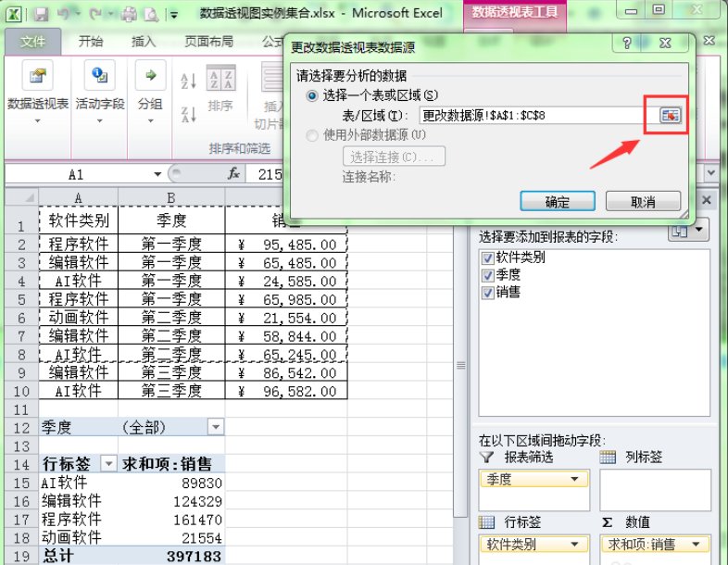Click the 总计 pivot row label
The image size is (728, 565).
[79, 556]
